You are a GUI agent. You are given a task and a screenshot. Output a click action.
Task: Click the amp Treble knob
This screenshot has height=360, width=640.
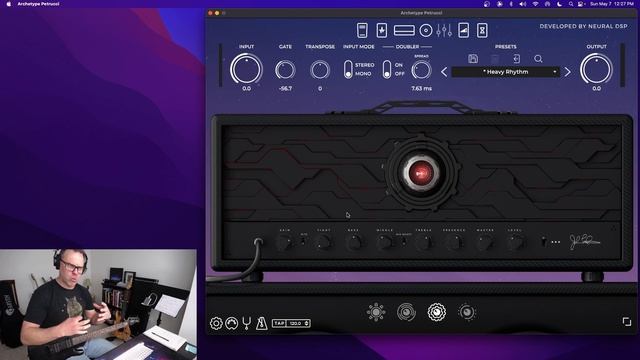(423, 243)
